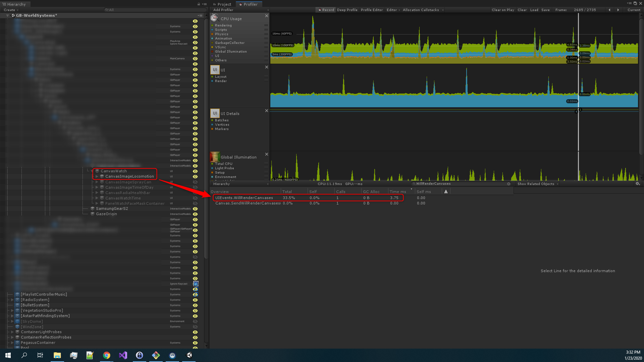Screen dimensions: 644x362
Task: Toggle the profiler Record button
Action: (x=326, y=10)
